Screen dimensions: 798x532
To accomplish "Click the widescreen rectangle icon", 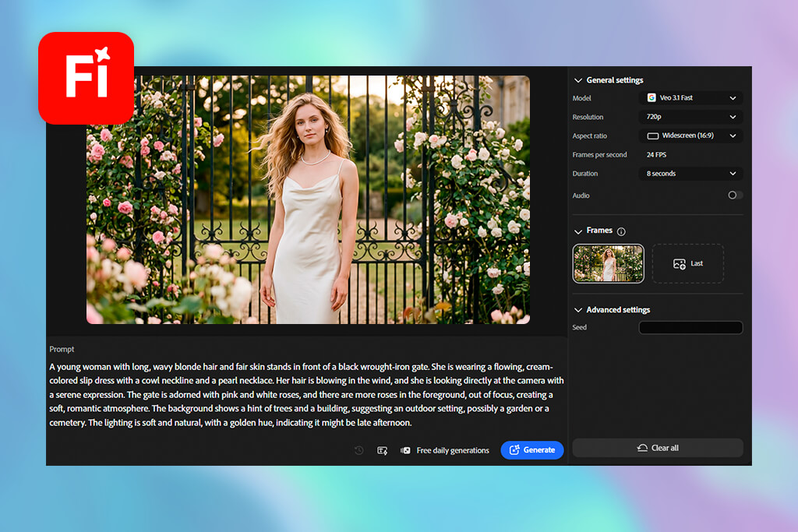I will point(652,136).
